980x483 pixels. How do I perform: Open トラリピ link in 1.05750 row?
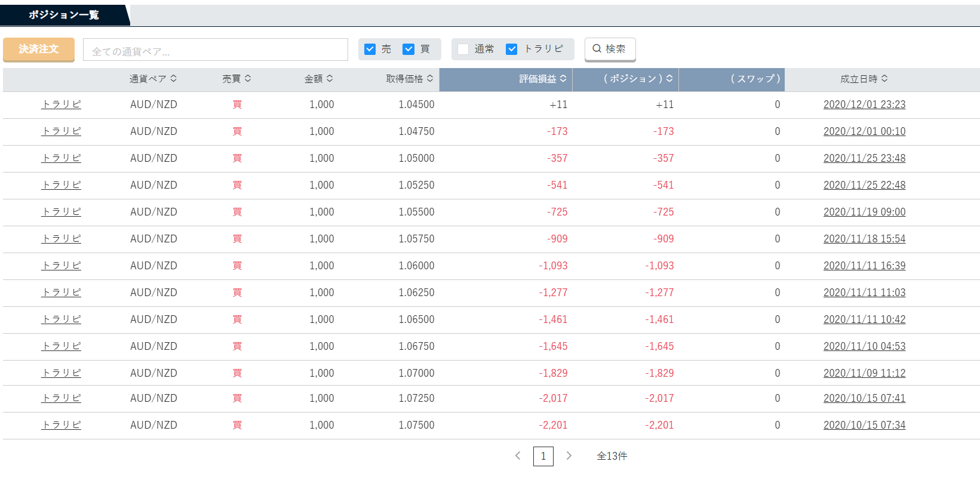coord(62,239)
